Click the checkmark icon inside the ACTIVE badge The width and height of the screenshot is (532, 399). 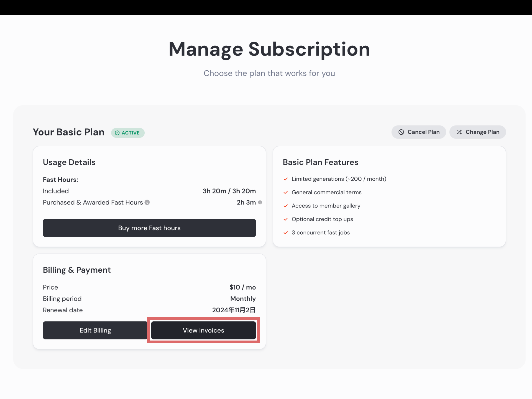[117, 133]
